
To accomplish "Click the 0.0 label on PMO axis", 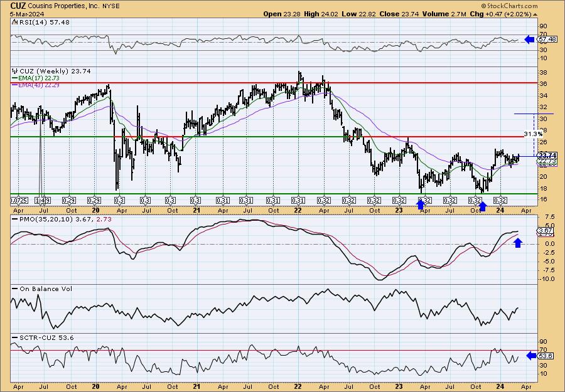I will 550,244.
